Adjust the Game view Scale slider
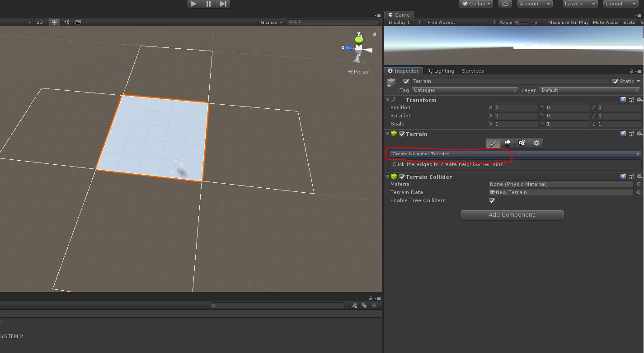The height and width of the screenshot is (353, 644). (x=518, y=23)
